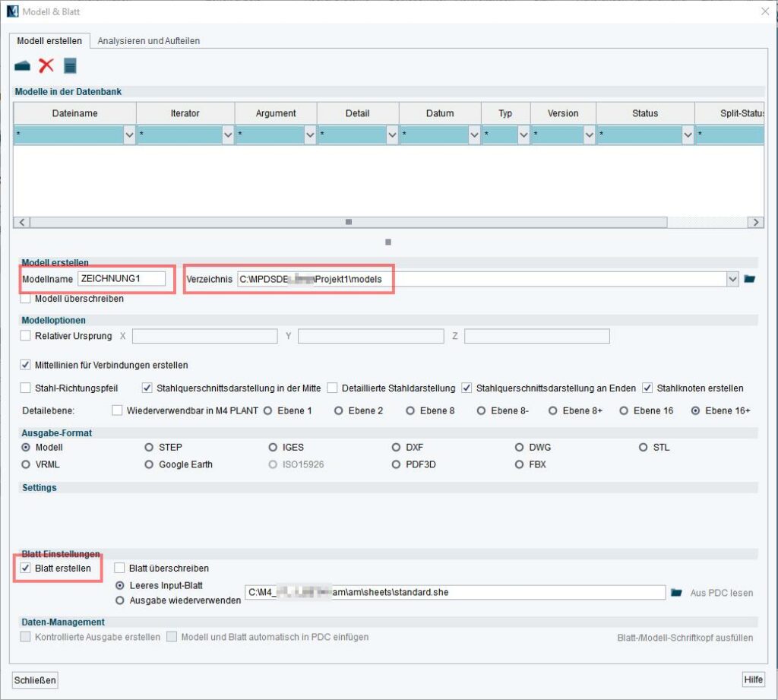
Task: Enable Modell überschreiben checkbox
Action: click(x=25, y=299)
